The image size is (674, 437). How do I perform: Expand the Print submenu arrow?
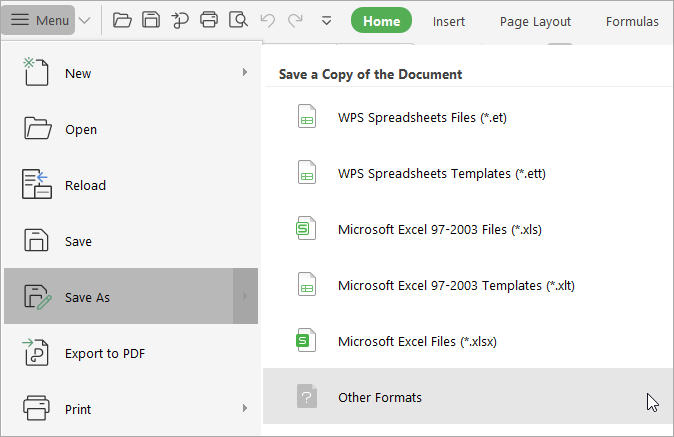[245, 408]
